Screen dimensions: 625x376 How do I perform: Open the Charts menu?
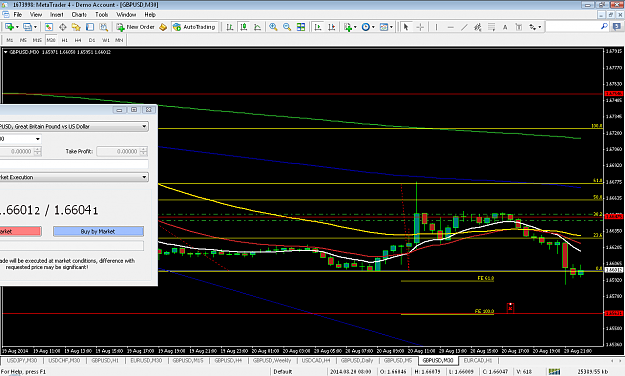79,15
